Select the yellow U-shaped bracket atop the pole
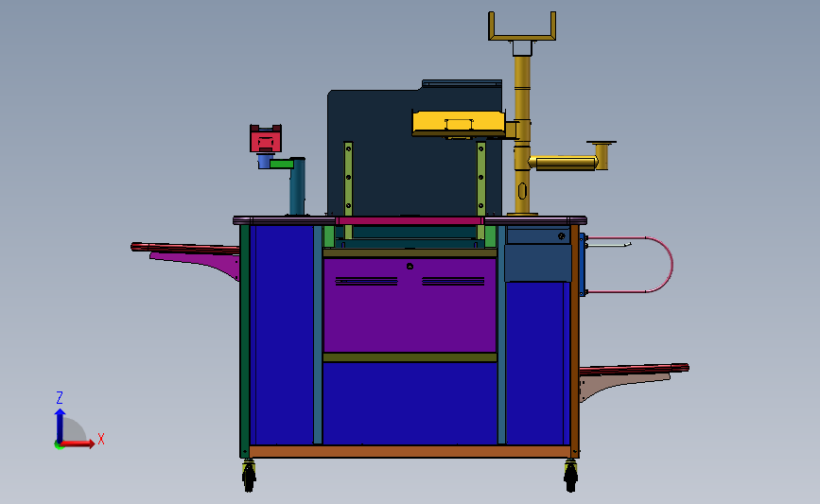Image resolution: width=820 pixels, height=504 pixels. click(x=522, y=26)
